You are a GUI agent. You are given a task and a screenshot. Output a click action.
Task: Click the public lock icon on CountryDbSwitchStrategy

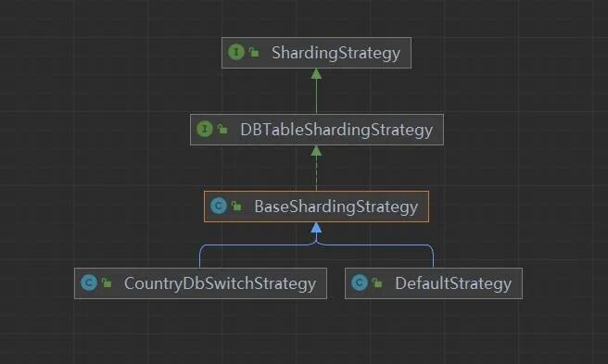point(107,283)
